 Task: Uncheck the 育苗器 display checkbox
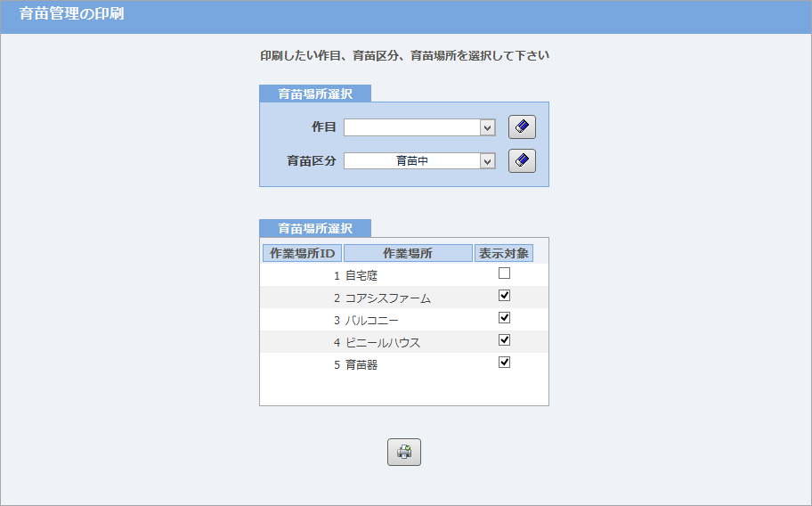(504, 362)
